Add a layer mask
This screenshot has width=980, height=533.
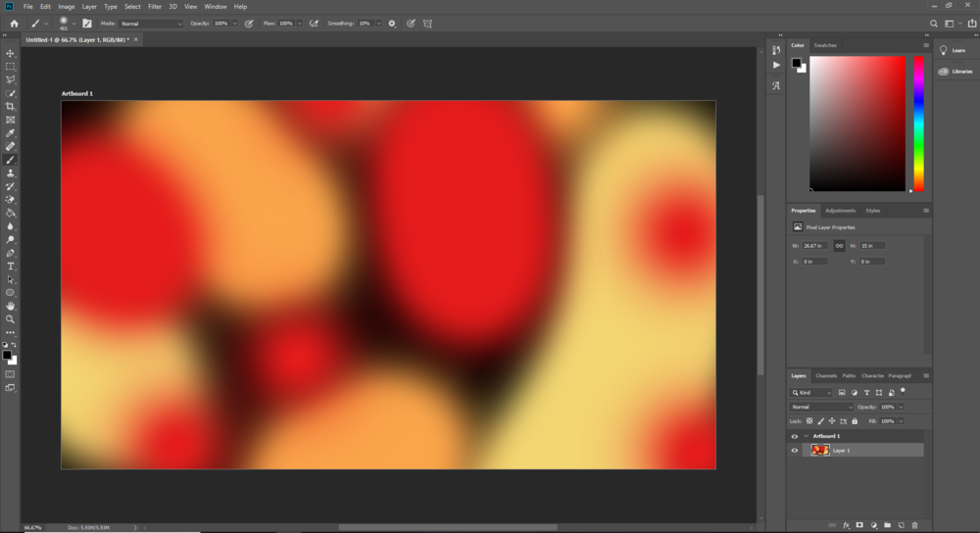tap(859, 525)
